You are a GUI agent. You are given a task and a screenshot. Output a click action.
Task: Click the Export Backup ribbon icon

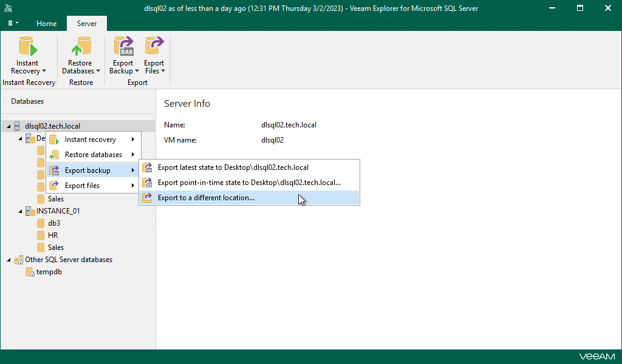[x=123, y=46]
